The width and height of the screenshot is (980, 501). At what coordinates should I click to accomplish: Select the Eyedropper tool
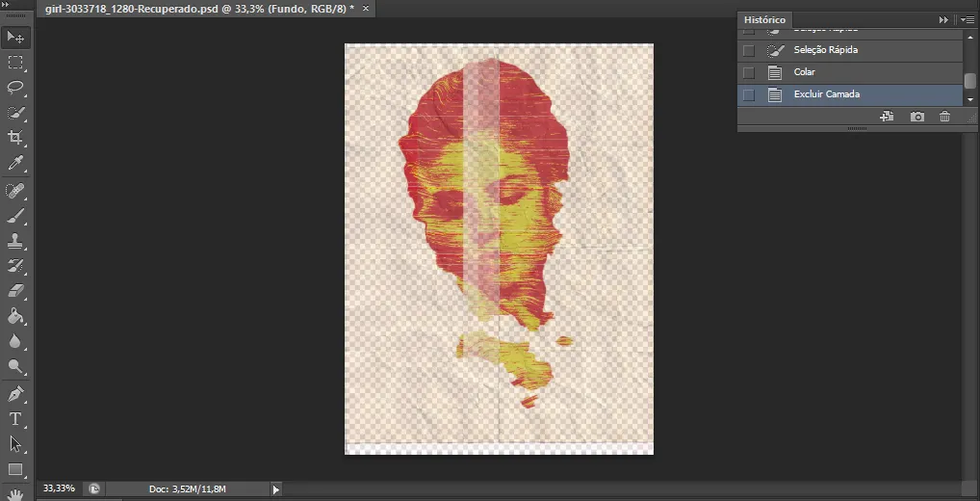[15, 163]
